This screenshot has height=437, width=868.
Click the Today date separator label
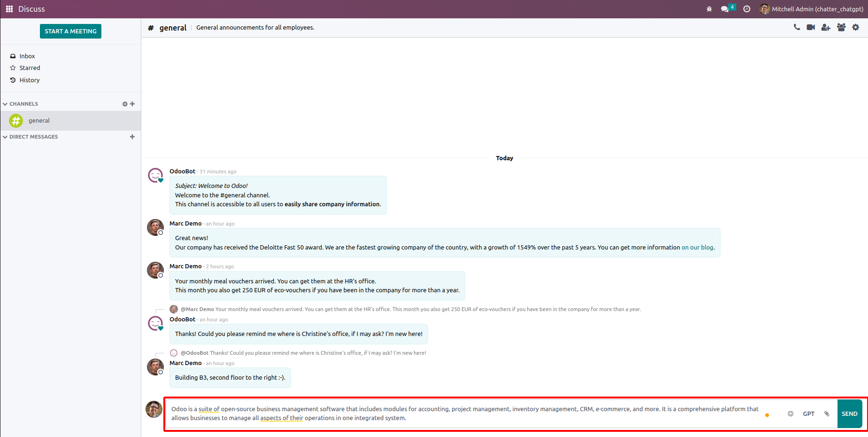(x=505, y=158)
